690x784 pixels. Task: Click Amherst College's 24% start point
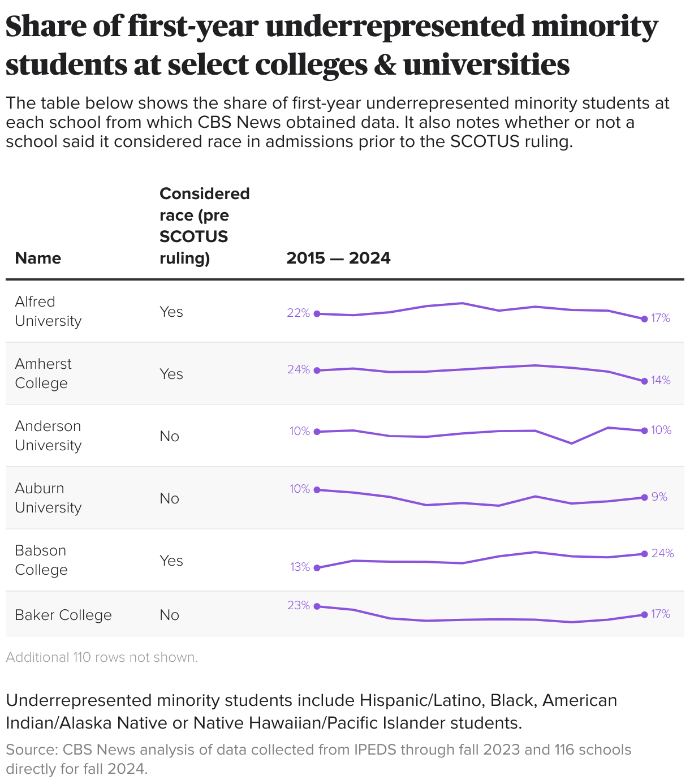point(317,371)
